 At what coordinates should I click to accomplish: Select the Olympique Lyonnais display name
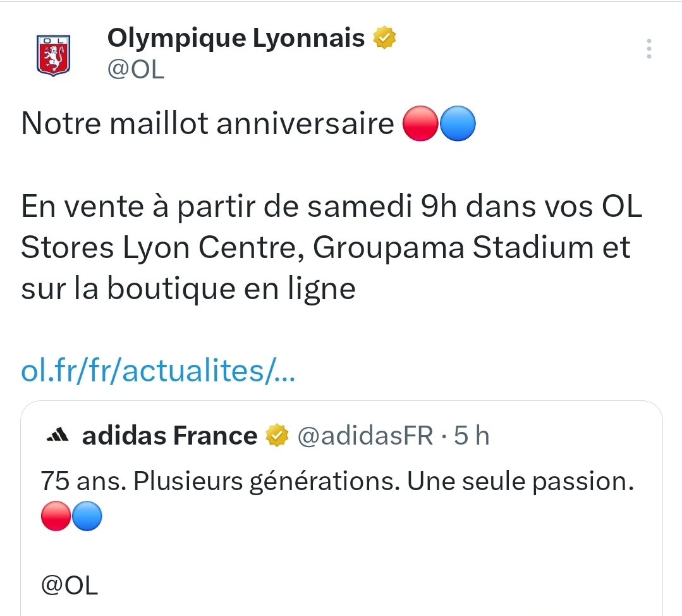236,39
